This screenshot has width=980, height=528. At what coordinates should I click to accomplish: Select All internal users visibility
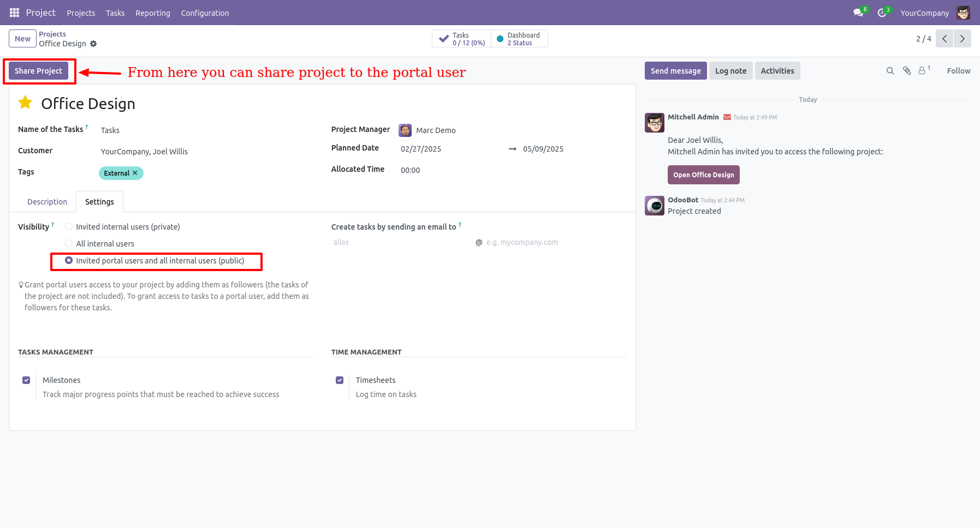point(69,244)
